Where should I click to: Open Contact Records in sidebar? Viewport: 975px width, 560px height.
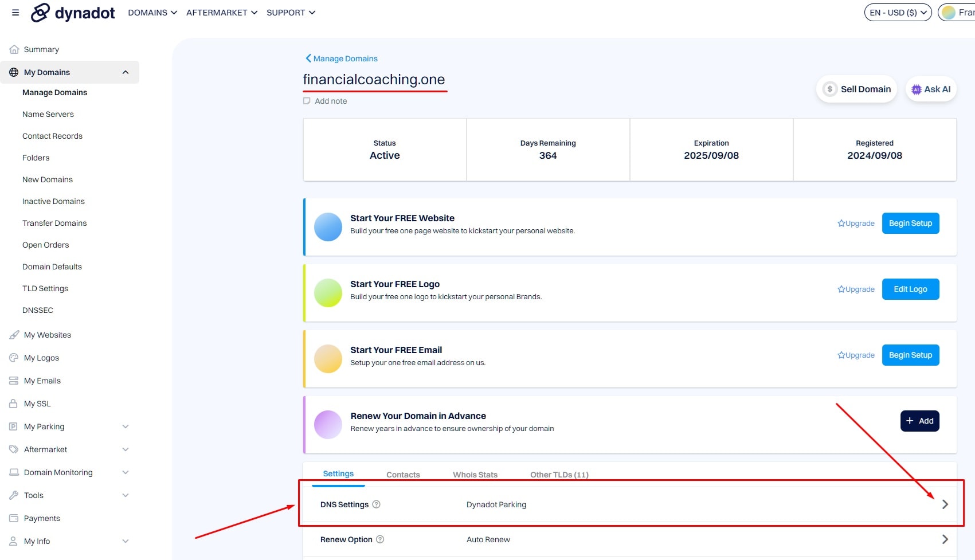tap(52, 136)
